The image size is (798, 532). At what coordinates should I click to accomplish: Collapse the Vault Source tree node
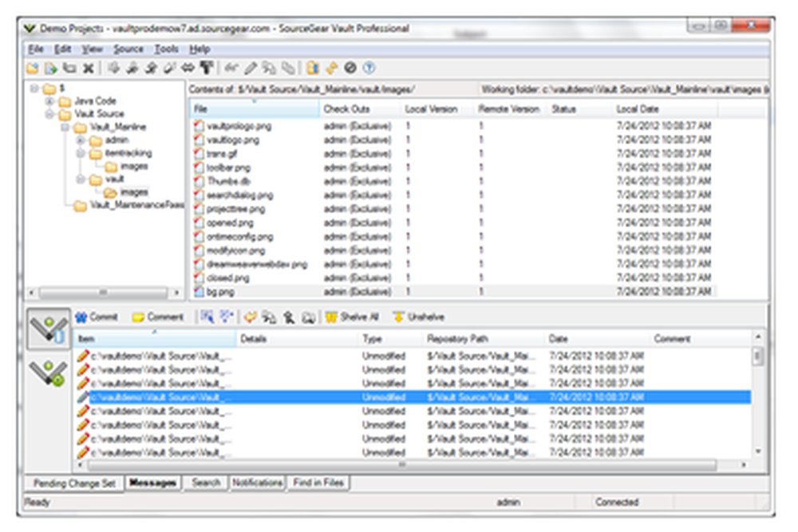(49, 114)
